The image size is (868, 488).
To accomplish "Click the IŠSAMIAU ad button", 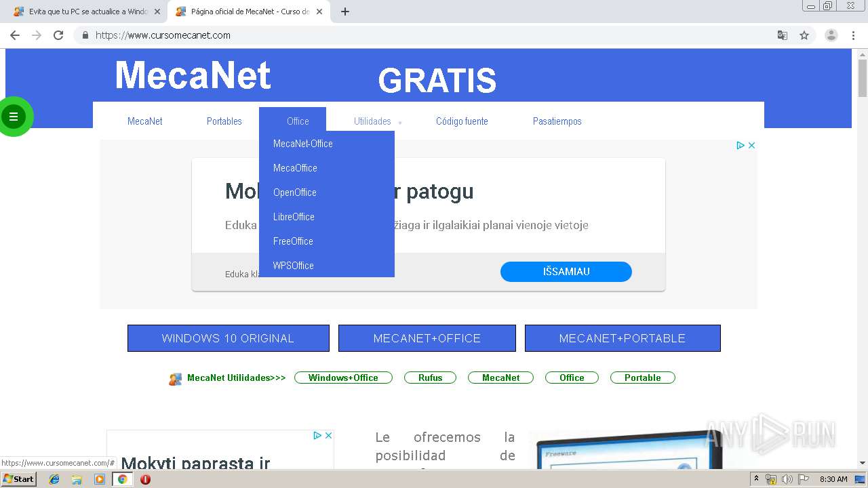I will point(566,272).
